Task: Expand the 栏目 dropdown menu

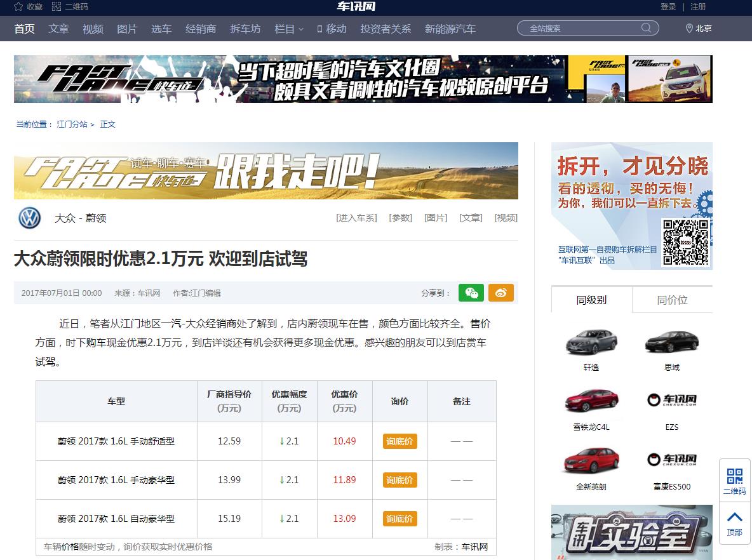Action: tap(289, 29)
